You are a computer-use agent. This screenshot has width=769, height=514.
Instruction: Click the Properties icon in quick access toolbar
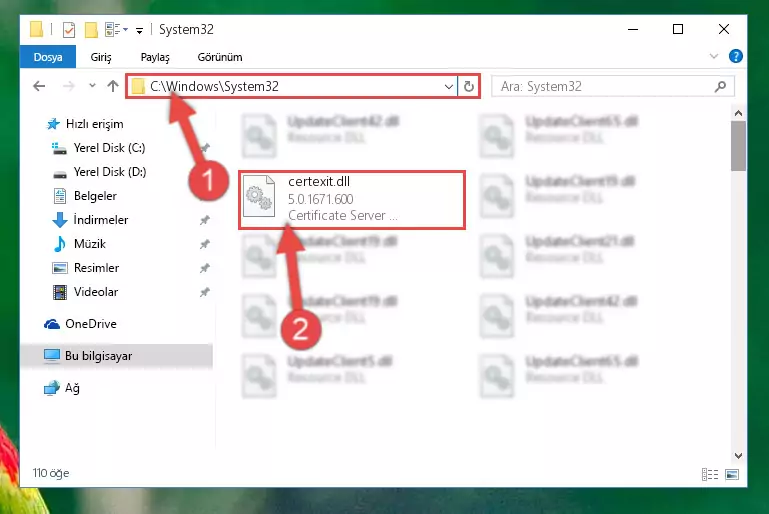[x=69, y=30]
